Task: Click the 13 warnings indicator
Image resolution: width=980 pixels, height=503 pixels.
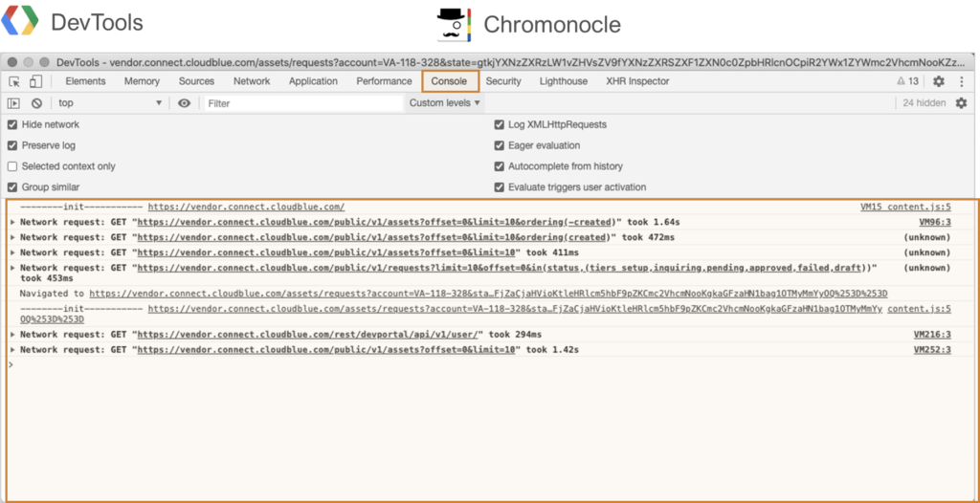Action: click(x=907, y=81)
